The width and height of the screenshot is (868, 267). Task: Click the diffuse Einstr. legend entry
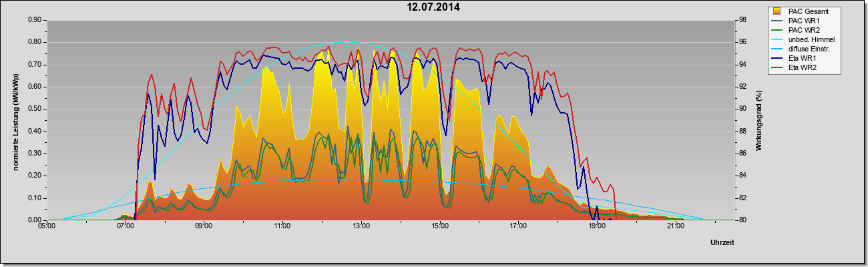point(803,49)
